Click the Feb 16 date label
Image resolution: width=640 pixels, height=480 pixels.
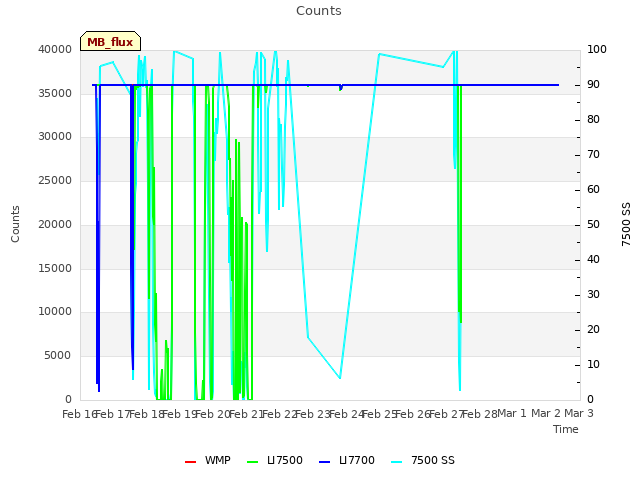click(80, 414)
